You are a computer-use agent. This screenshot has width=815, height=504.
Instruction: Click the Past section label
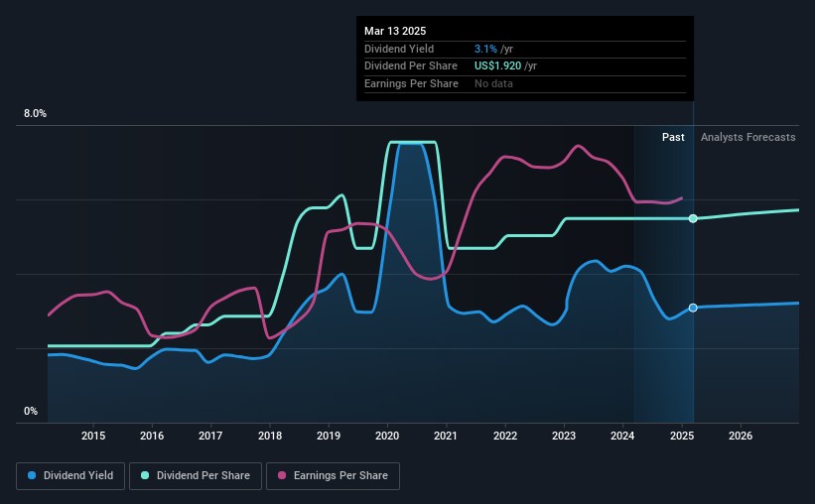tap(673, 138)
